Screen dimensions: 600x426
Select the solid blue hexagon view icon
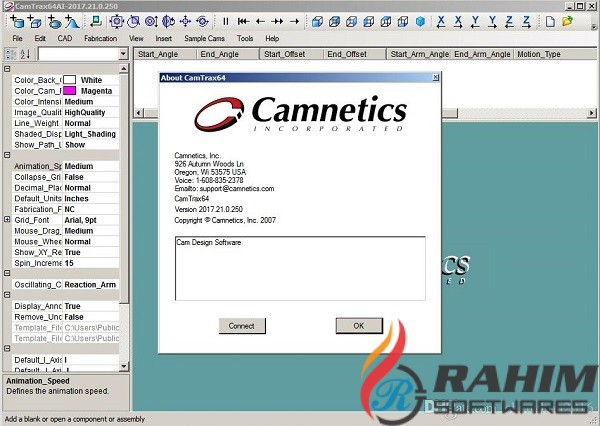[420, 21]
